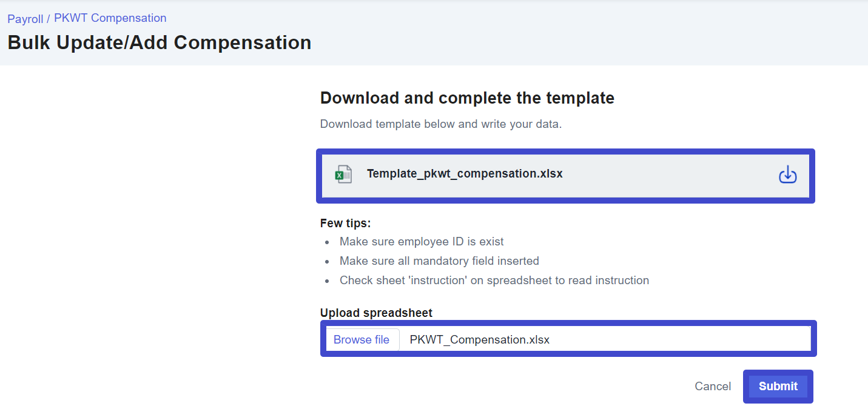Click the bullet before the employee ID tip
Screen dimensions: 868x409
tap(328, 242)
